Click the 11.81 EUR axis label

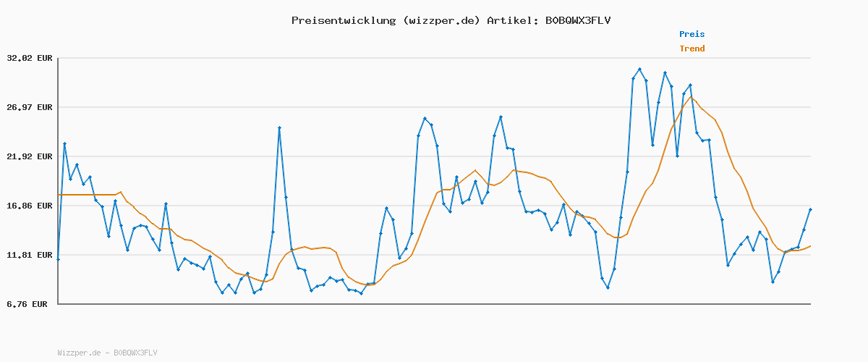point(30,255)
